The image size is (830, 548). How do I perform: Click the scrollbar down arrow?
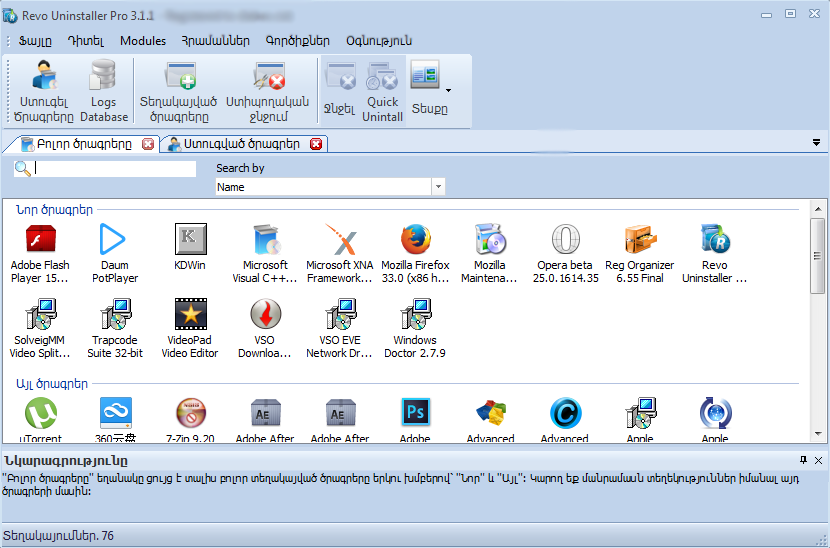(818, 434)
